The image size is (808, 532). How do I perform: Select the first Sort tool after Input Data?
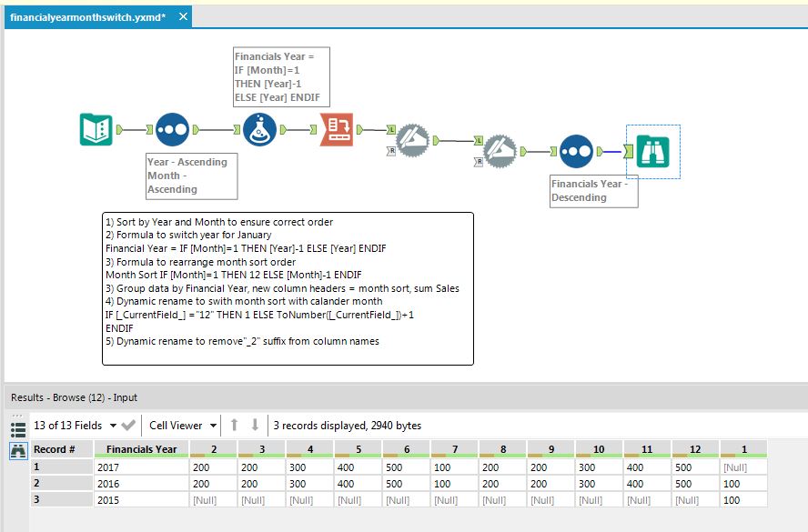tap(171, 128)
